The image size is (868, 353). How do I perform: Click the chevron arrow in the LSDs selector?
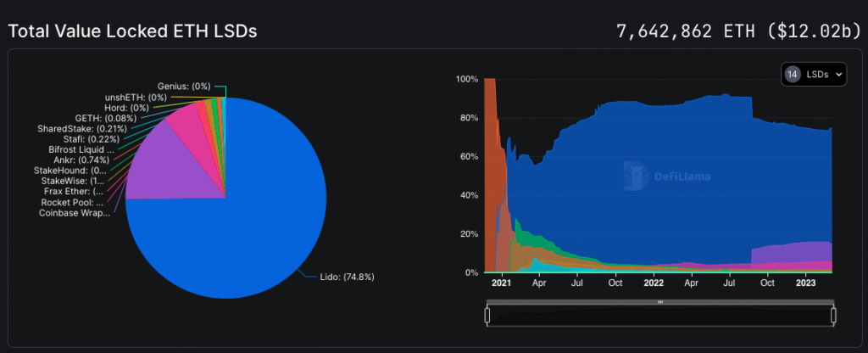[838, 75]
